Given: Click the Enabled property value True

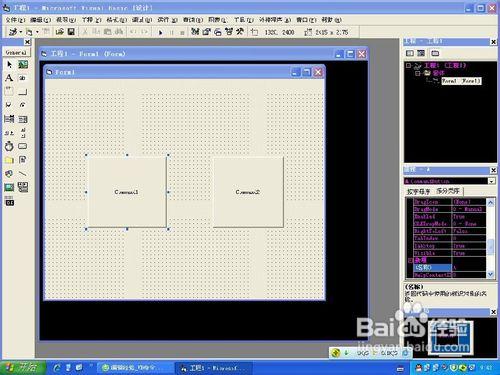Looking at the screenshot, I should (x=469, y=217).
